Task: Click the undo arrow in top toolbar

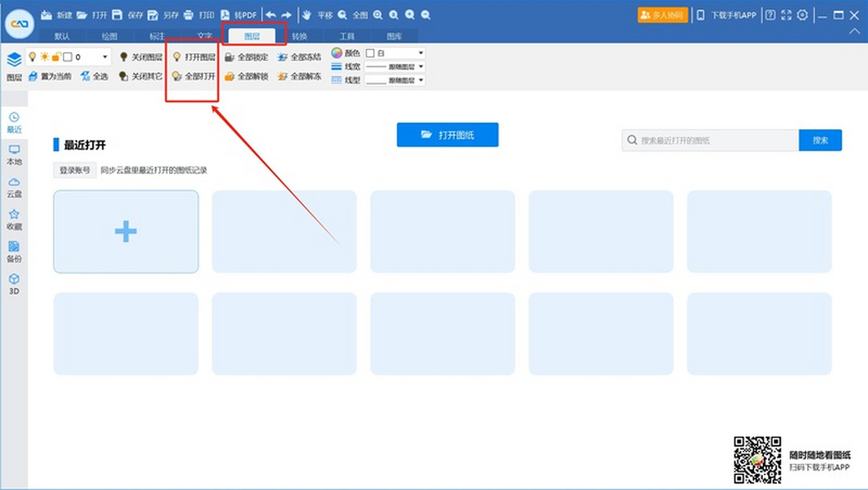Action: click(x=271, y=15)
